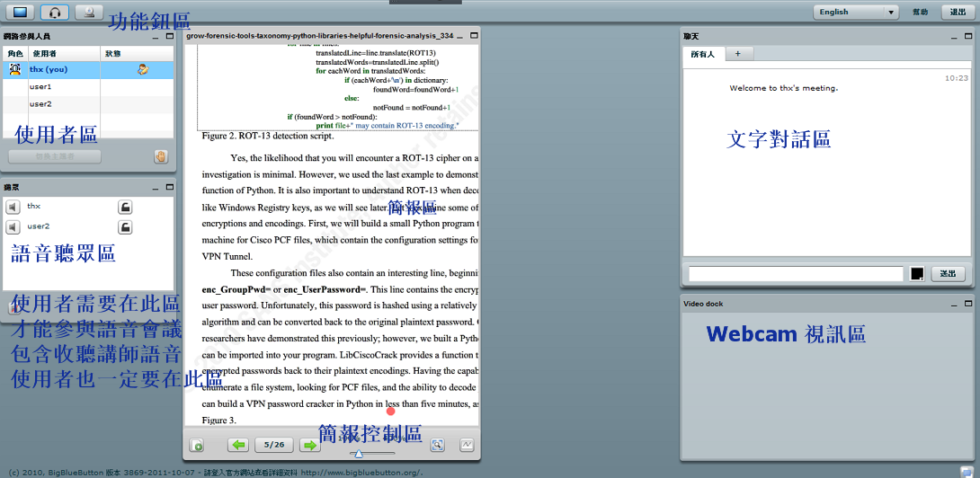Viewport: 980px width, 478px height.
Task: Minimize the listeners panel
Action: coord(155,187)
